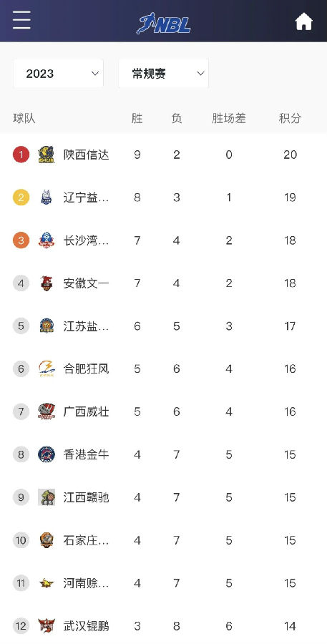The width and height of the screenshot is (327, 644).
Task: Open the 石家庄… team name link
Action: point(87,540)
